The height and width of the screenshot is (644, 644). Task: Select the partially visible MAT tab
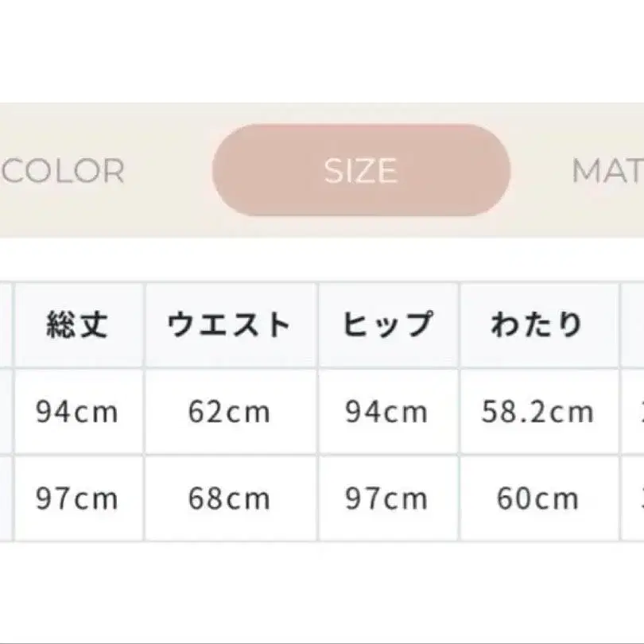(x=607, y=171)
